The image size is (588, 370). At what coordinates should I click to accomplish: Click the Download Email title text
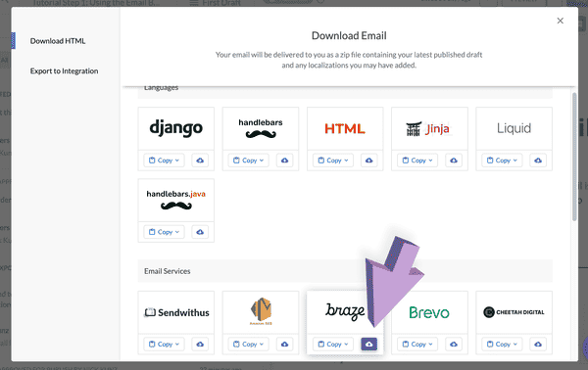pos(349,35)
